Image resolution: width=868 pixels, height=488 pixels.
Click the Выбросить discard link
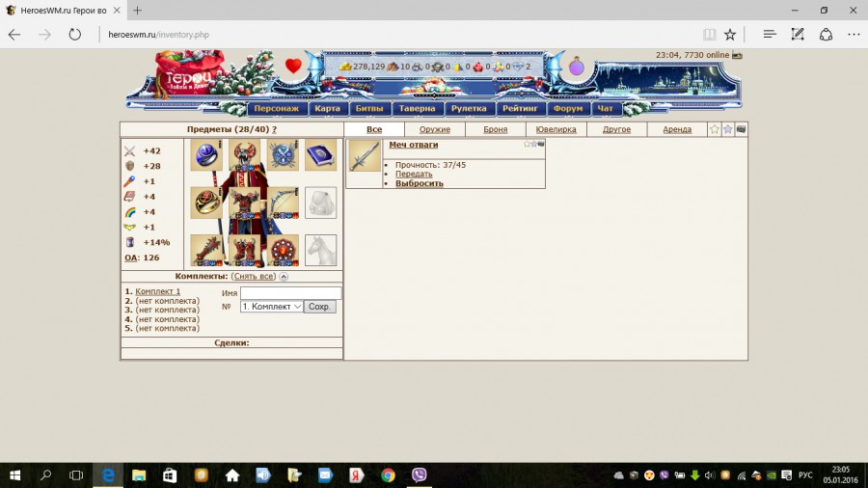[x=420, y=183]
